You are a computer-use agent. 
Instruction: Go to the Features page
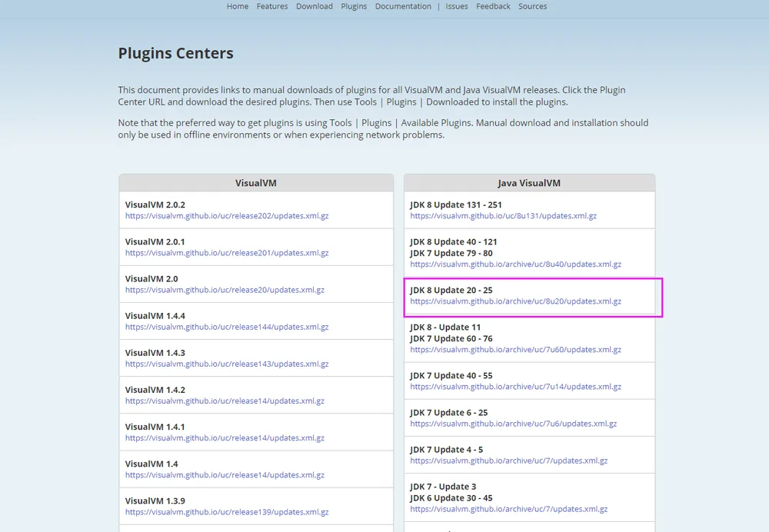click(272, 6)
